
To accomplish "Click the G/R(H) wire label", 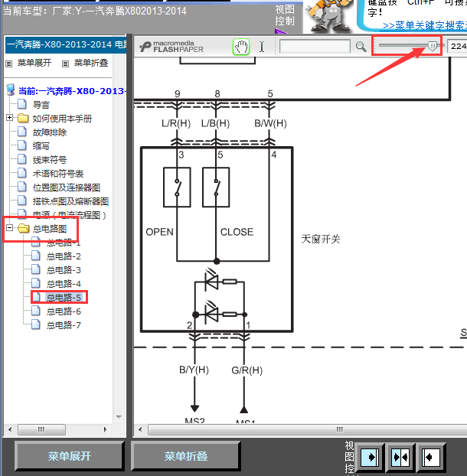I will pos(247,370).
